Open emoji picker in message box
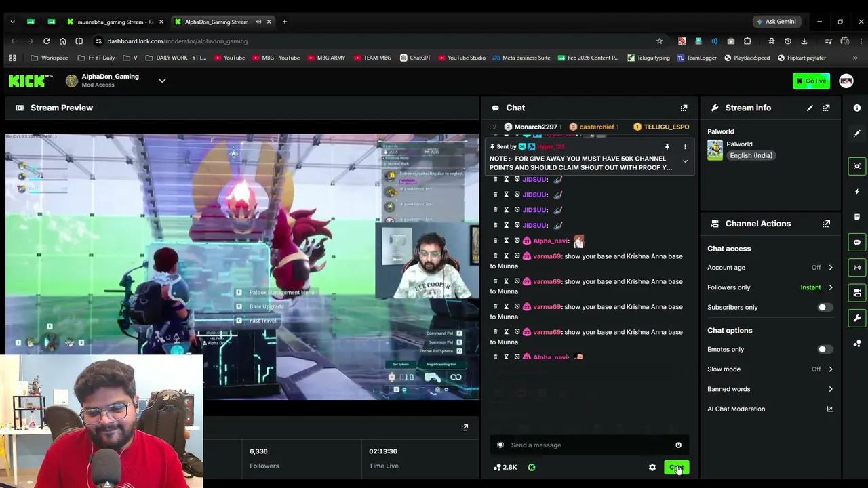Viewport: 868px width, 488px height. [678, 445]
